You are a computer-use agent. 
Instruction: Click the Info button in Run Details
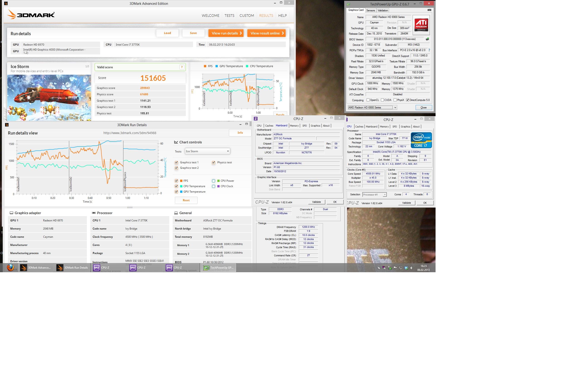click(240, 133)
